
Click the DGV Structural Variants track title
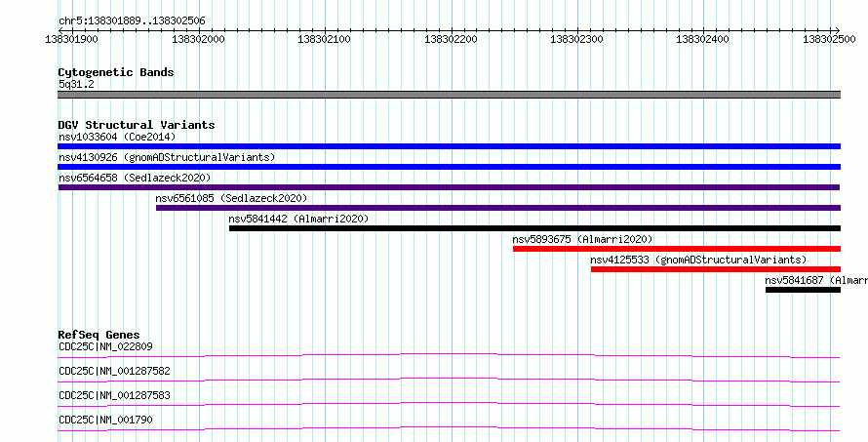click(x=137, y=125)
